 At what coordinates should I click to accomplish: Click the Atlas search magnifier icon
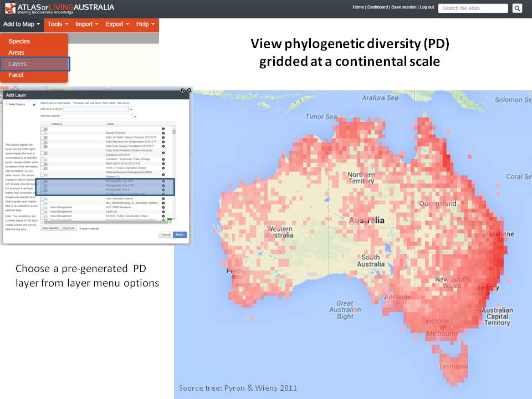pos(516,8)
